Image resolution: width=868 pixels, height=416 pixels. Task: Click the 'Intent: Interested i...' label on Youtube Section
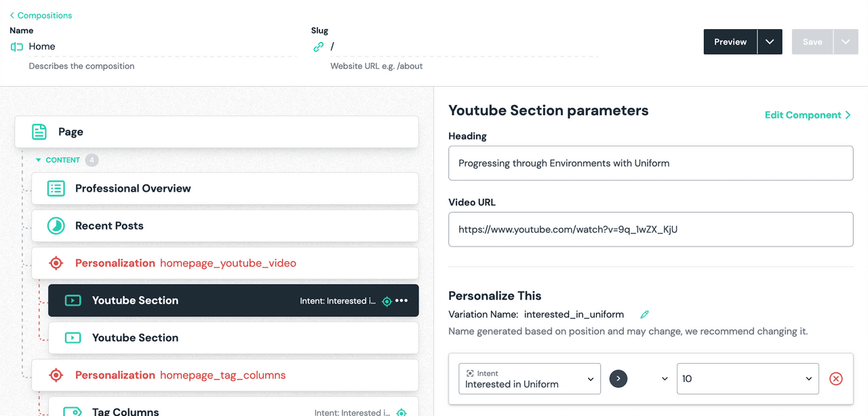tap(338, 301)
